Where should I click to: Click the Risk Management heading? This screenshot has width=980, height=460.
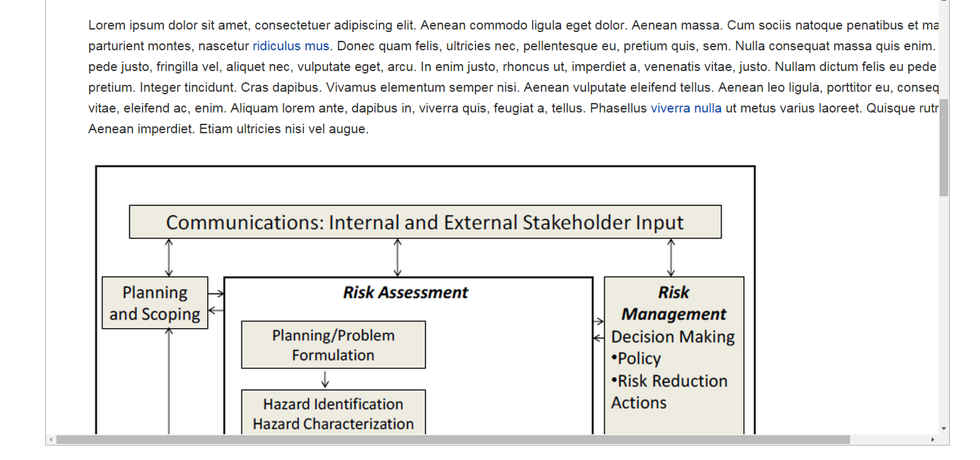click(x=674, y=303)
